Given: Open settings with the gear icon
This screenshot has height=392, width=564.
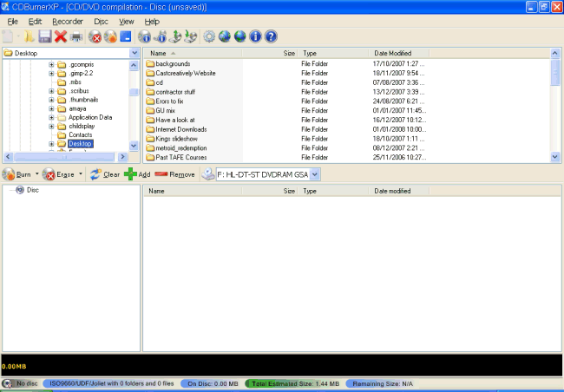Looking at the screenshot, I should pos(209,36).
